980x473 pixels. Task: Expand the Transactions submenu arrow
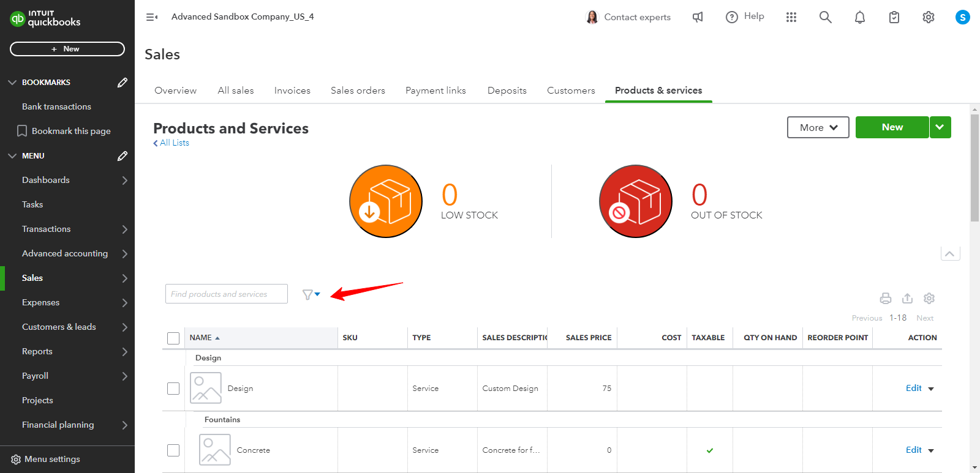(124, 229)
